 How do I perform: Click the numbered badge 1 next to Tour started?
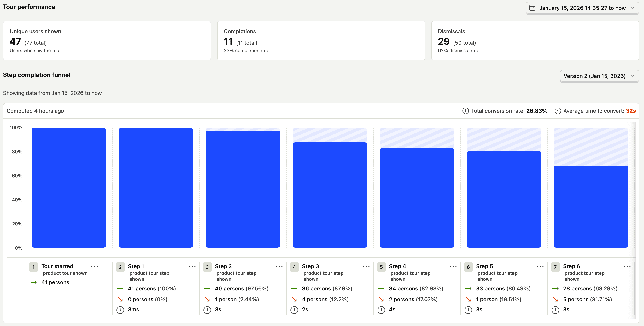(33, 267)
